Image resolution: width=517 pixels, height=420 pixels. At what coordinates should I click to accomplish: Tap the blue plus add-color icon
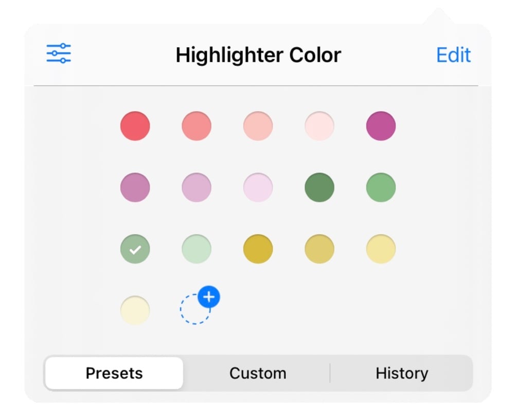[209, 297]
